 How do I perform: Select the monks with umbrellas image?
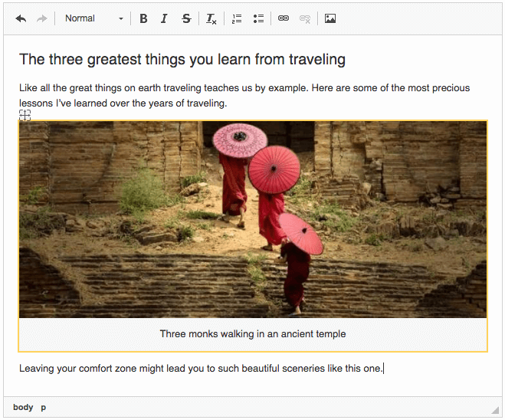pyautogui.click(x=253, y=219)
